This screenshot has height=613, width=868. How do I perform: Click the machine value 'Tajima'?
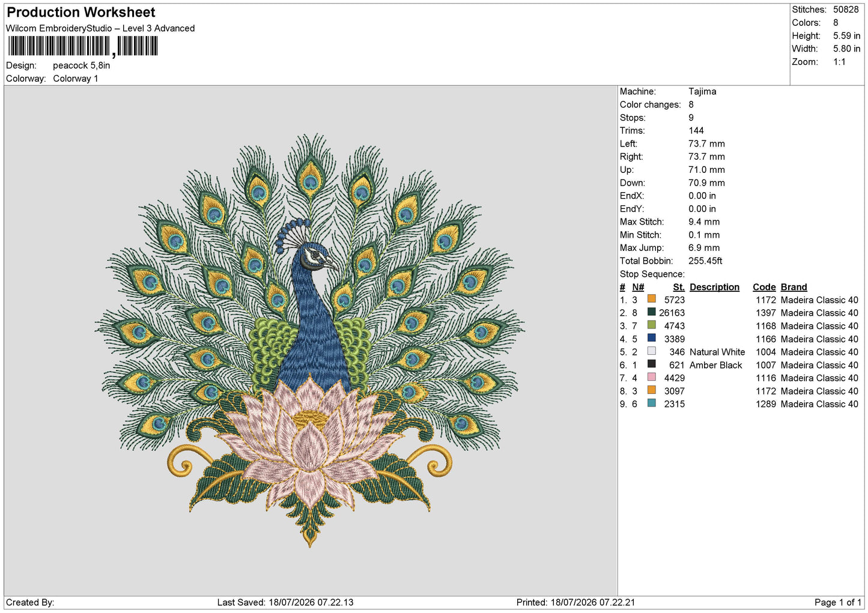point(702,91)
